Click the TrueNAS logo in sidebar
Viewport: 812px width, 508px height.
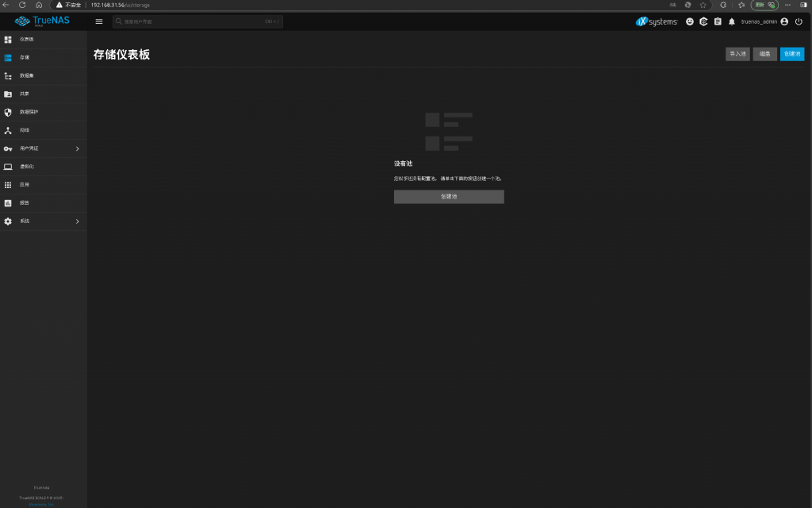pyautogui.click(x=44, y=21)
